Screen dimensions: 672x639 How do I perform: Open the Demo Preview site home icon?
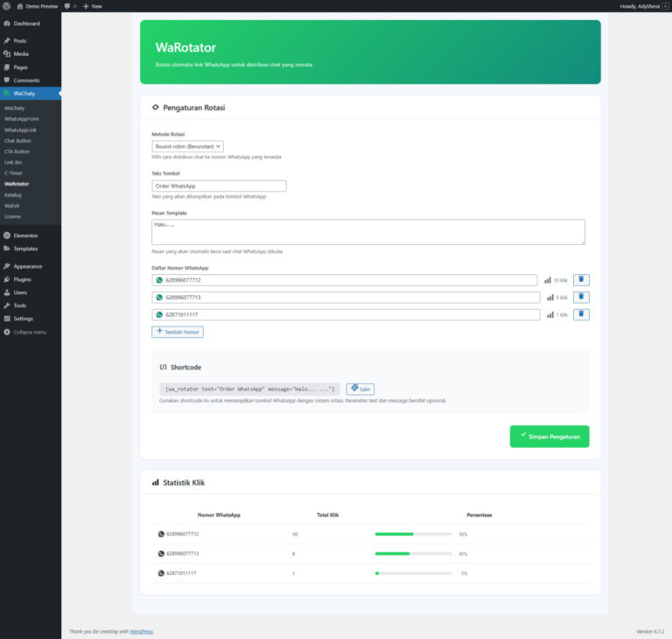coord(20,6)
